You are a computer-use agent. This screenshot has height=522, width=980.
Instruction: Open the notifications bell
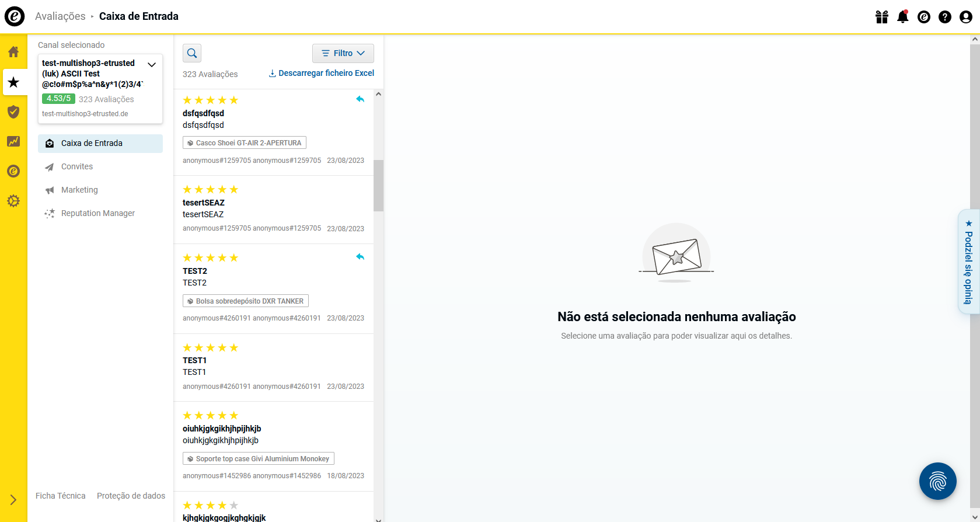(x=903, y=16)
